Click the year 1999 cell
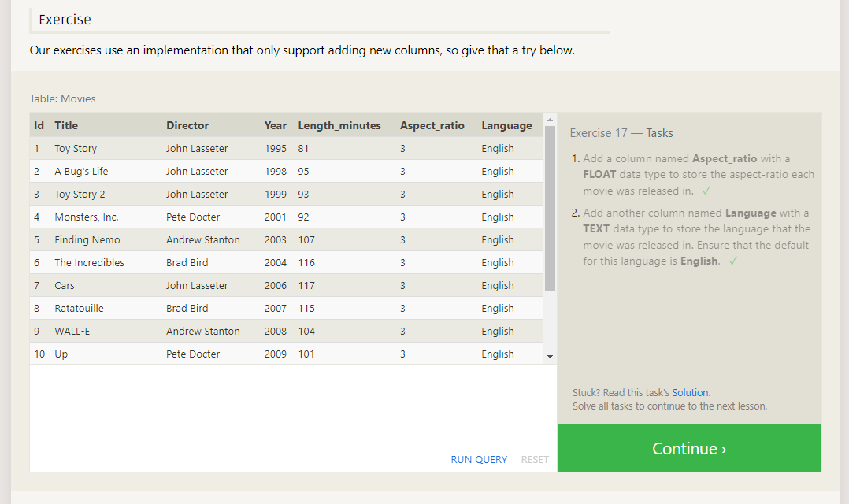This screenshot has height=504, width=849. [276, 194]
